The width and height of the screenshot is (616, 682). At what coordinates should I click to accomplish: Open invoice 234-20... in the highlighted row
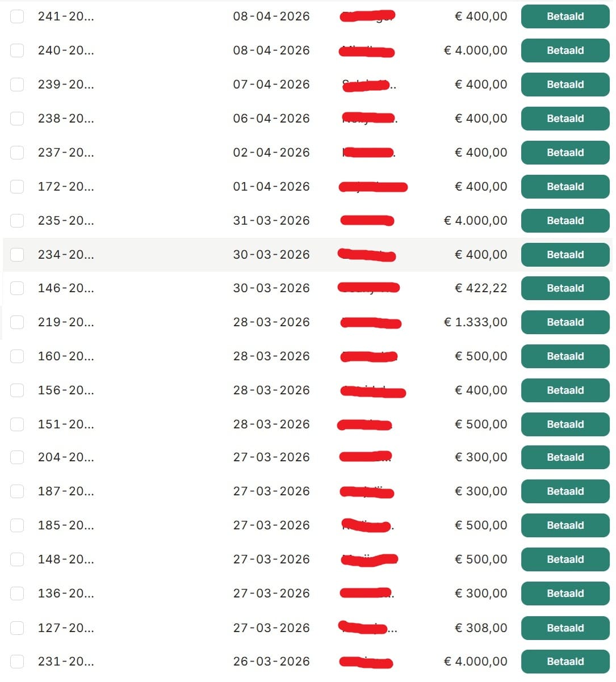(x=66, y=255)
